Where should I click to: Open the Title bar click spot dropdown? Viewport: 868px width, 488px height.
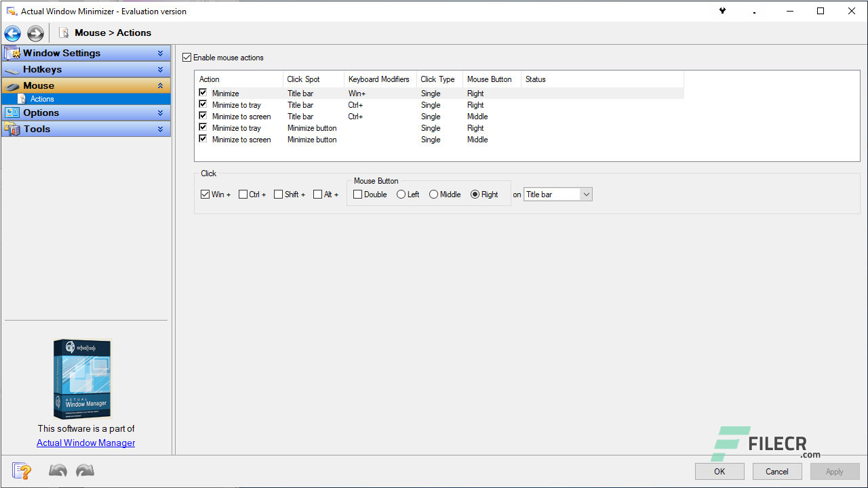pyautogui.click(x=587, y=195)
